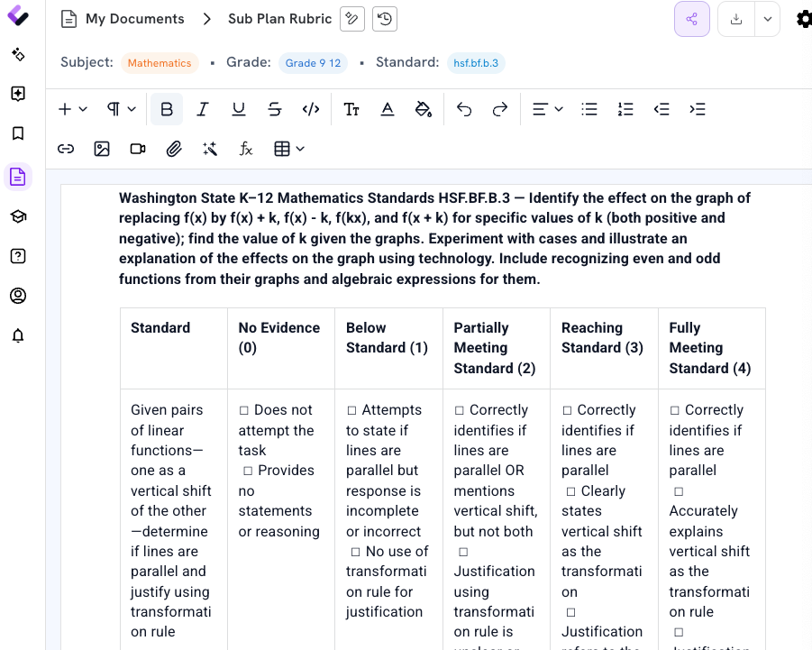The height and width of the screenshot is (650, 812).
Task: Open the font size tool
Action: [x=351, y=109]
